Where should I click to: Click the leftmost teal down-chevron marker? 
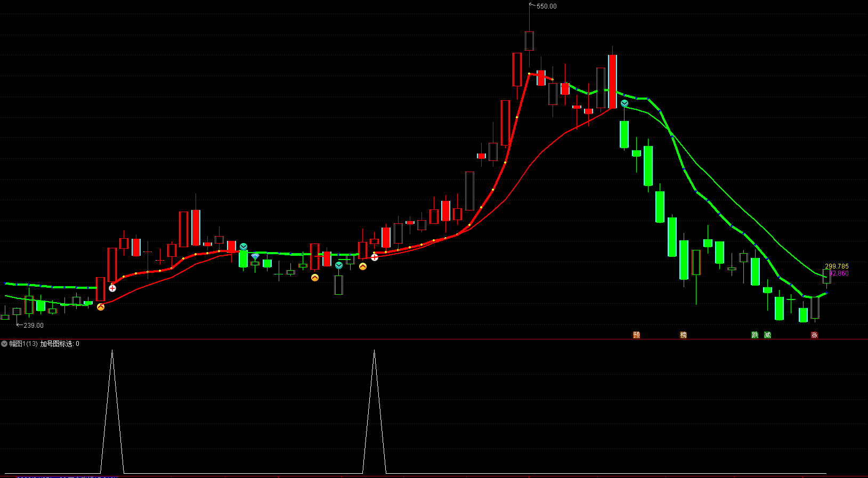[x=244, y=246]
